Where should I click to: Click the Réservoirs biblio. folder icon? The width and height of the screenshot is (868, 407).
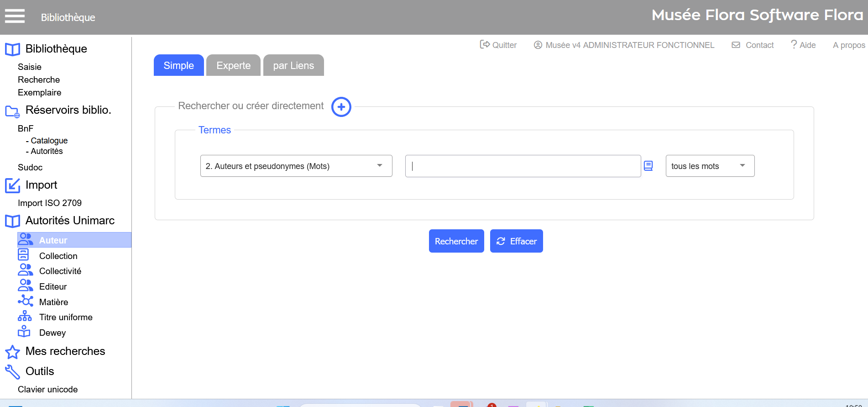click(12, 111)
